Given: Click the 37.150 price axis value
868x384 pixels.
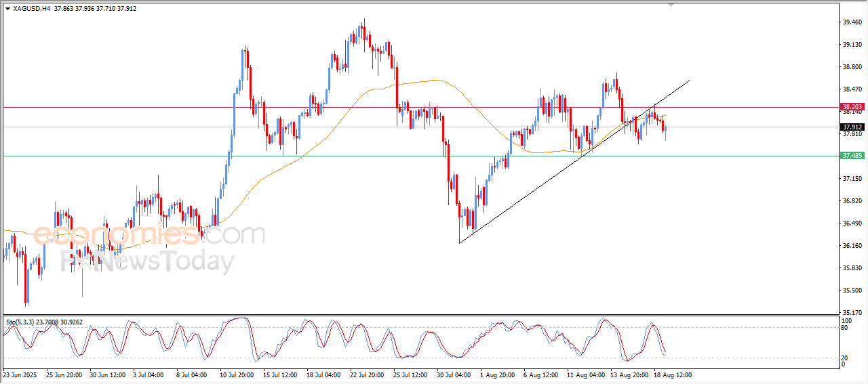Looking at the screenshot, I should (x=852, y=179).
